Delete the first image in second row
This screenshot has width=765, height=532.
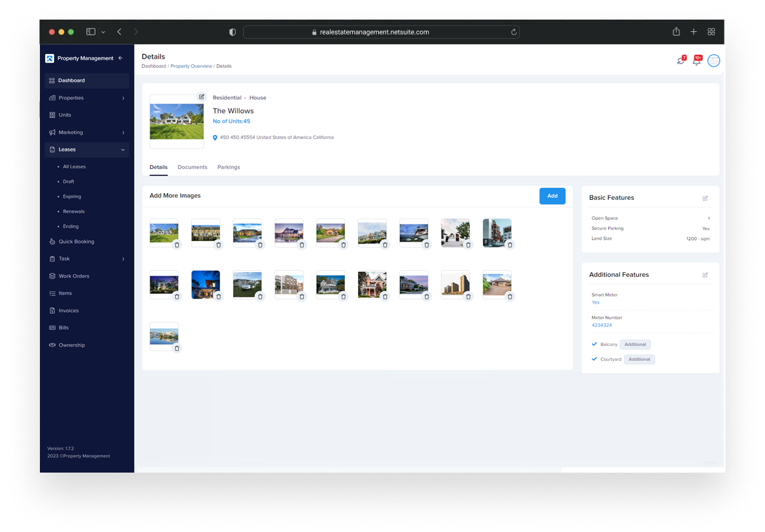pyautogui.click(x=177, y=297)
